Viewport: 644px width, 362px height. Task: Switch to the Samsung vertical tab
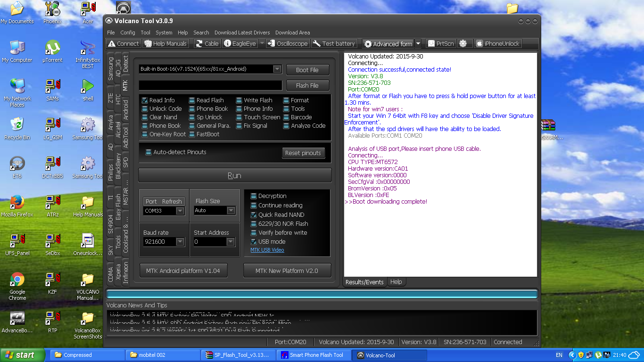coord(111,69)
